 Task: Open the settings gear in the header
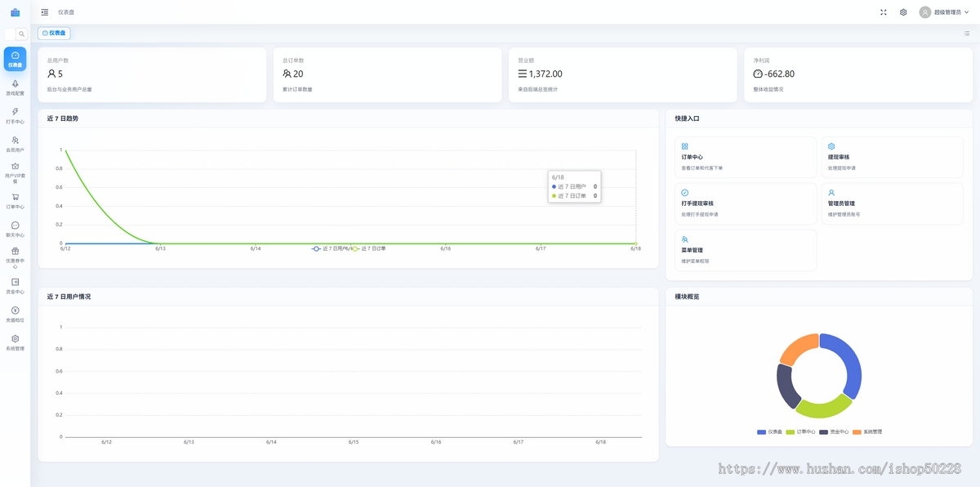point(903,12)
